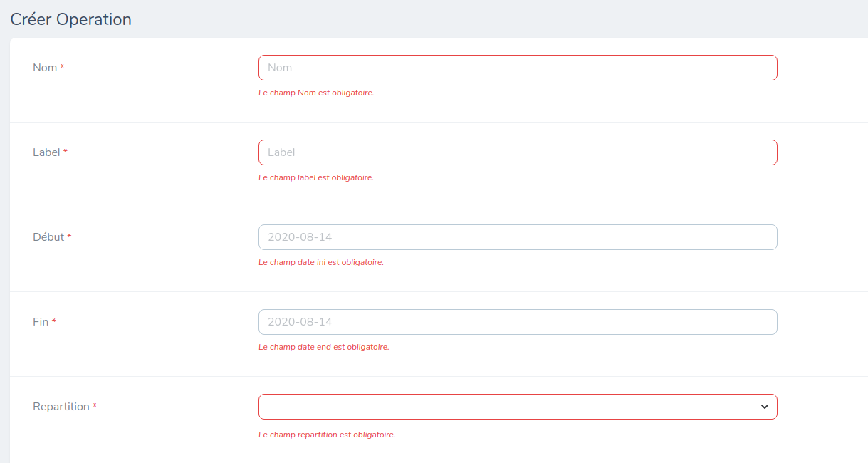868x463 pixels.
Task: Click the chevron on the Repartition selector
Action: (x=765, y=406)
